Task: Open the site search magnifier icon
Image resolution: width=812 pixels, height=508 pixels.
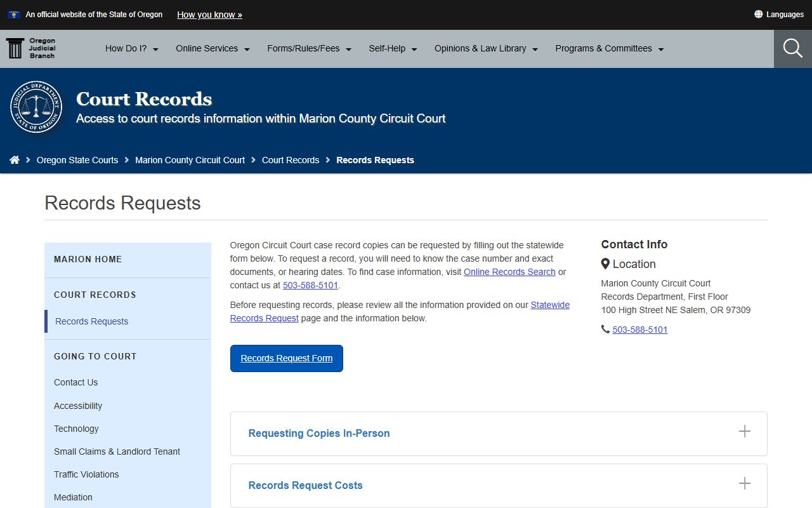Action: pyautogui.click(x=793, y=48)
